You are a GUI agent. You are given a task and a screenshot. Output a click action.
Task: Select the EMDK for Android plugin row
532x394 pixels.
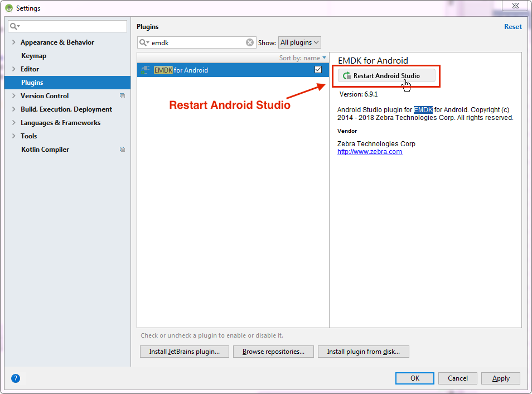tap(233, 70)
